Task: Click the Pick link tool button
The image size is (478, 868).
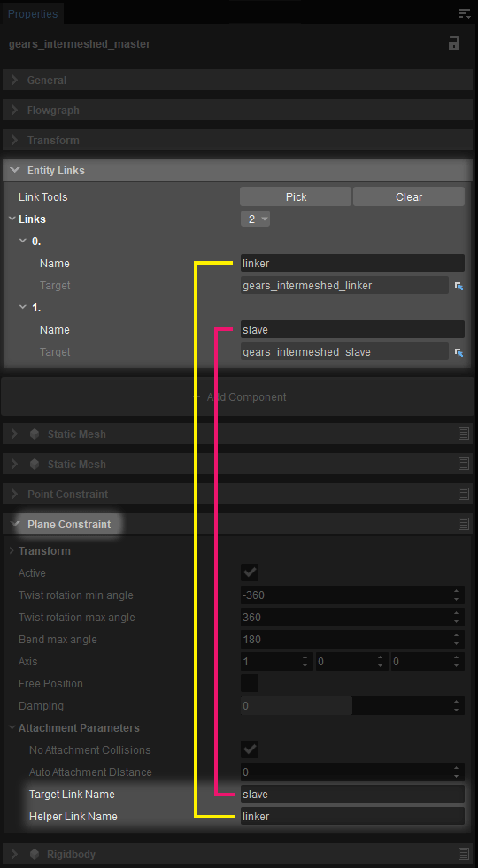Action: [296, 197]
